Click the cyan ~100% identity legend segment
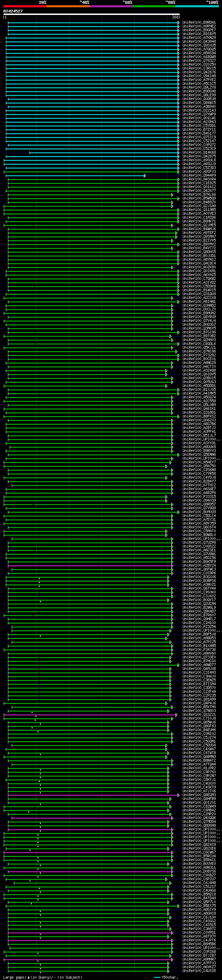The image size is (222, 980). click(x=197, y=6)
